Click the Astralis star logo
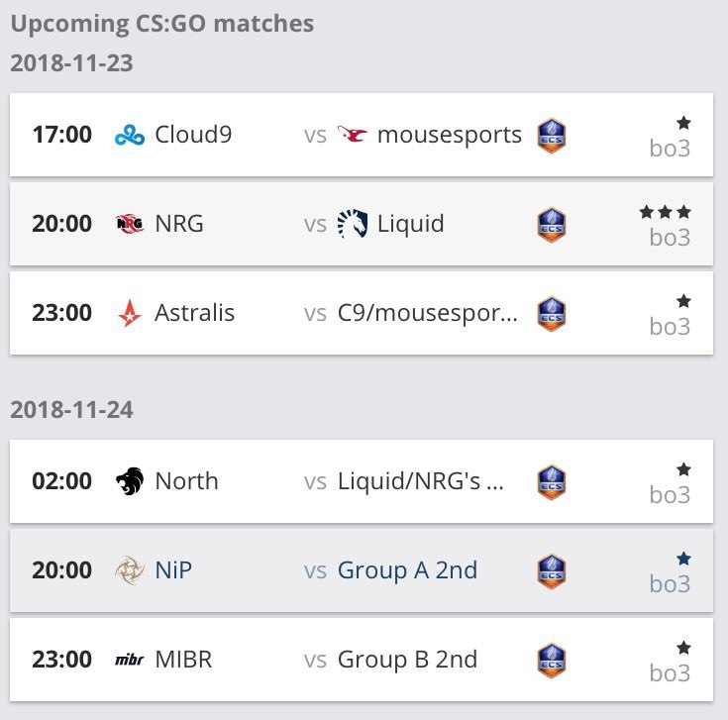Image resolution: width=728 pixels, height=720 pixels. [130, 313]
